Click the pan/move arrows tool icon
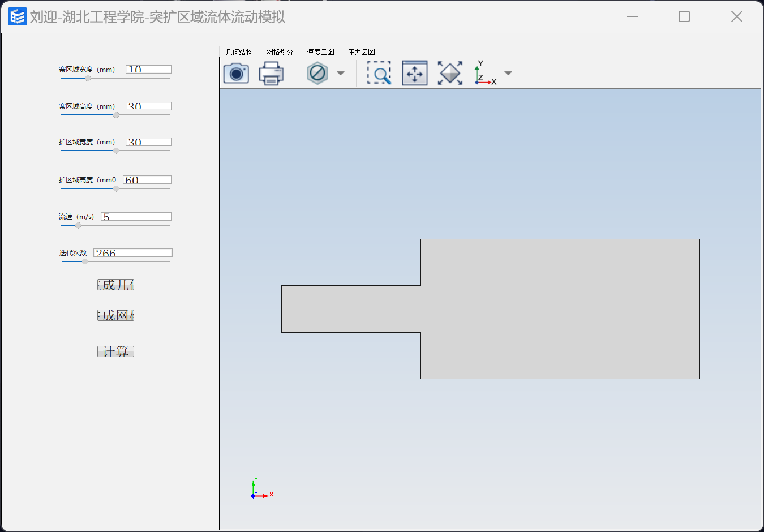 pyautogui.click(x=415, y=73)
